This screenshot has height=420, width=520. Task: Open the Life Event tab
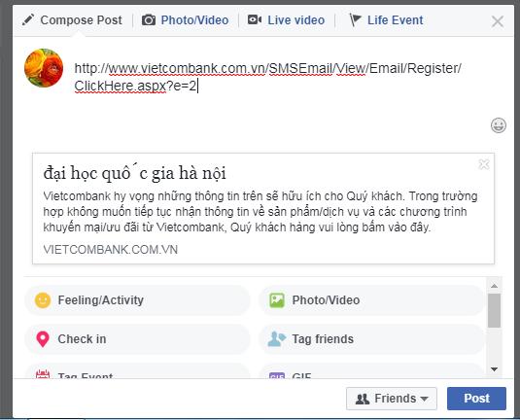pos(386,20)
